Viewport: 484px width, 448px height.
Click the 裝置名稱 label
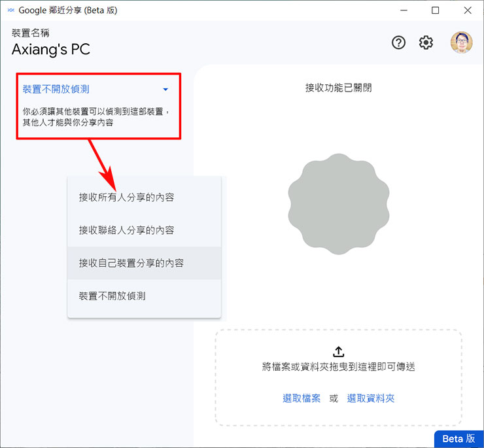pos(31,33)
